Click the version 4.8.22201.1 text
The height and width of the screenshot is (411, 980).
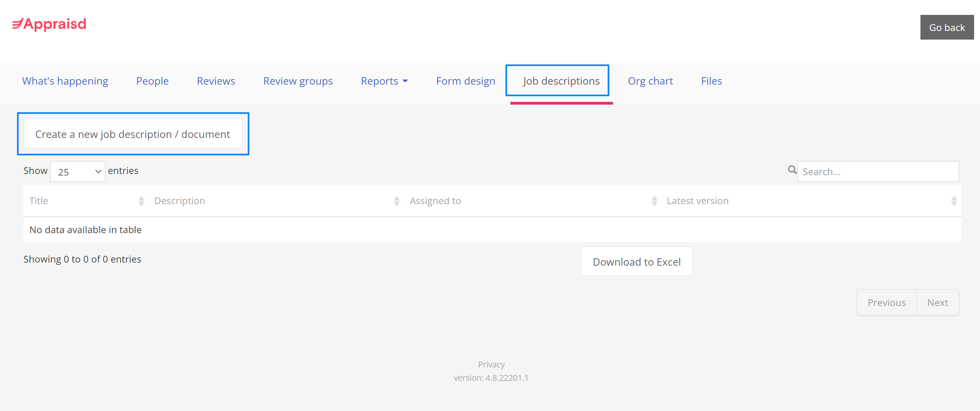tap(491, 378)
